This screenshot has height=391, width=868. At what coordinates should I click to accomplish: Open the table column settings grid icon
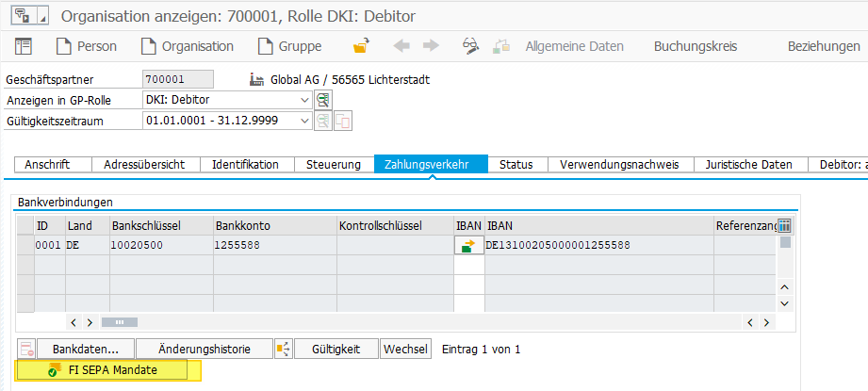pos(784,225)
